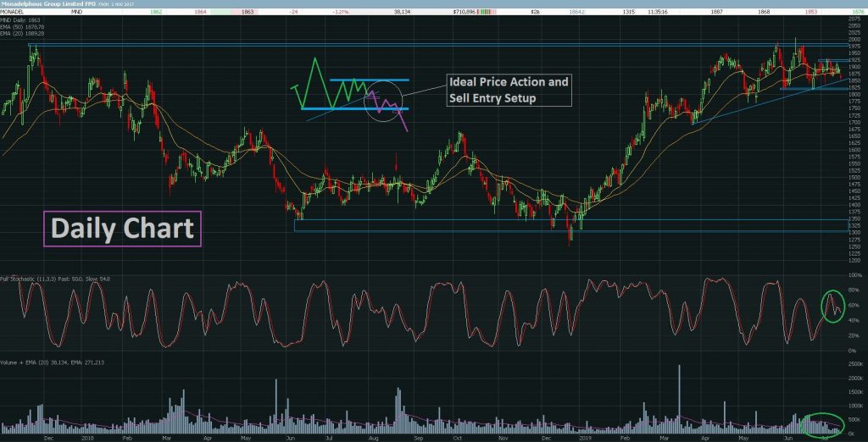Screen dimensions: 868x442
Task: Select the MND ticker code cell
Action: [76, 12]
